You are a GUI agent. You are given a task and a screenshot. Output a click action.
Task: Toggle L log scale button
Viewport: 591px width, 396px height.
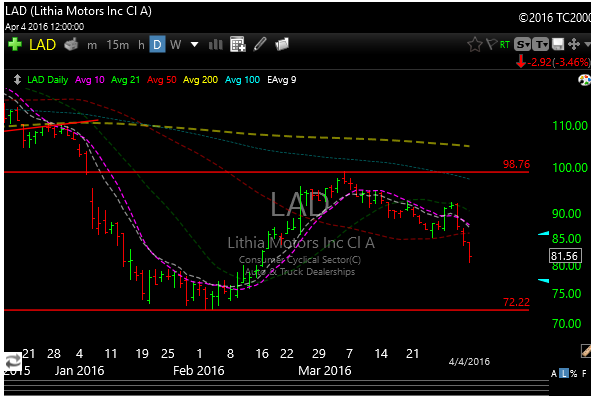(563, 373)
